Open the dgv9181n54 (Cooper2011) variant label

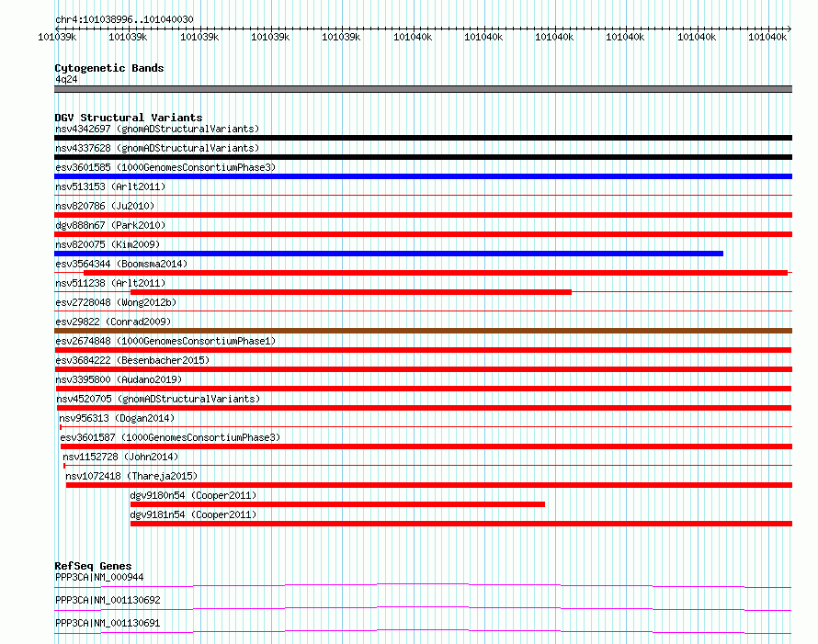click(193, 514)
